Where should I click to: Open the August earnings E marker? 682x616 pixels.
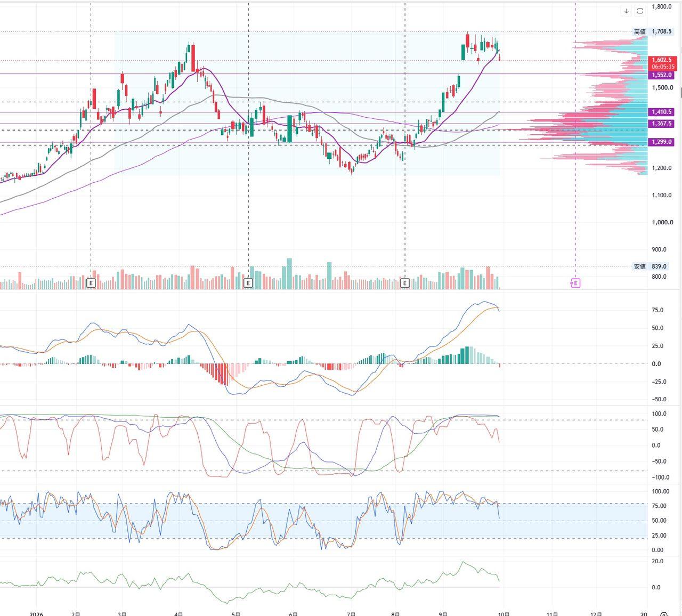tap(404, 283)
